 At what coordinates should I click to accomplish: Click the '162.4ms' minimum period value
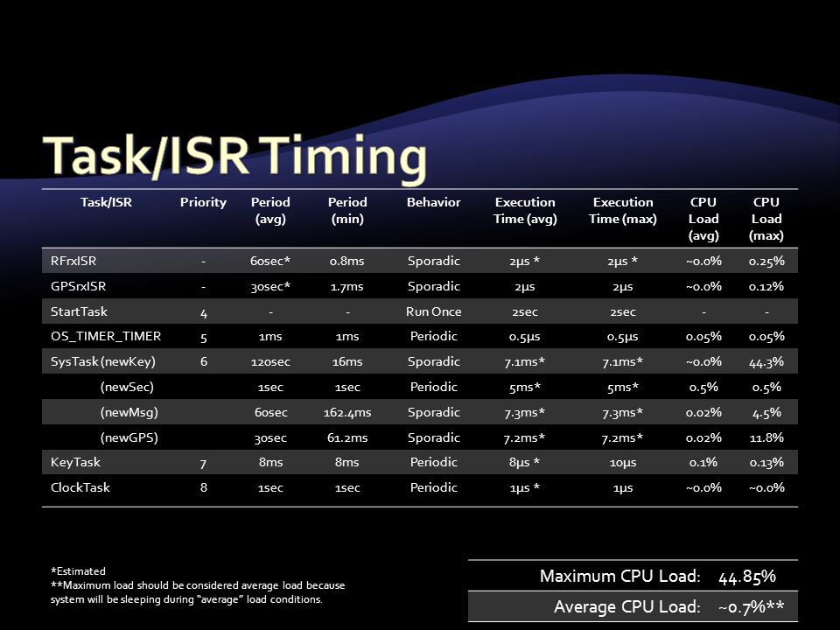click(x=347, y=412)
